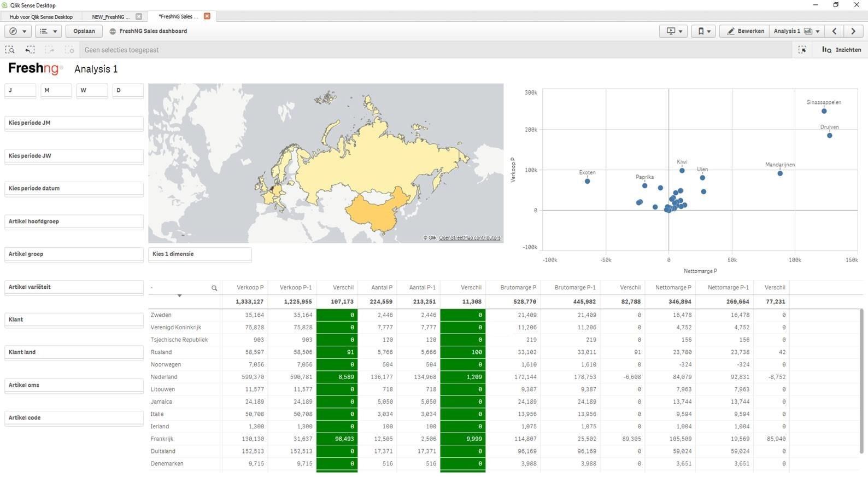Click the Opslaan button
The image size is (868, 477).
point(84,31)
